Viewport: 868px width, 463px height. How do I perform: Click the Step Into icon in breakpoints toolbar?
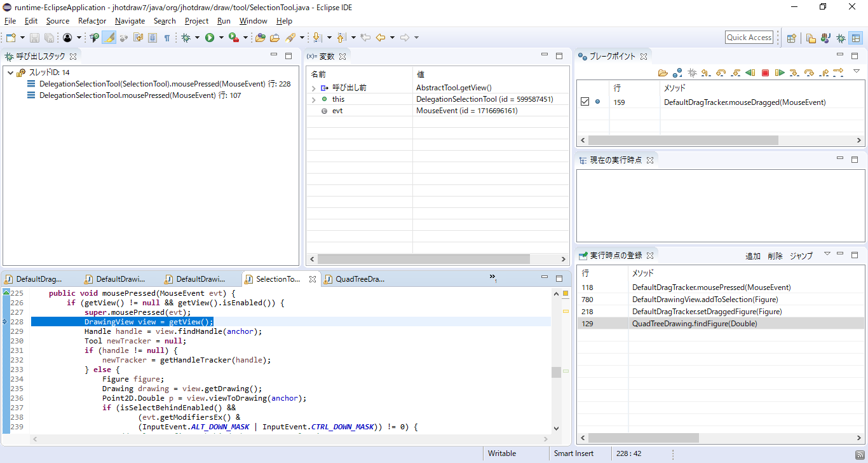click(x=794, y=73)
